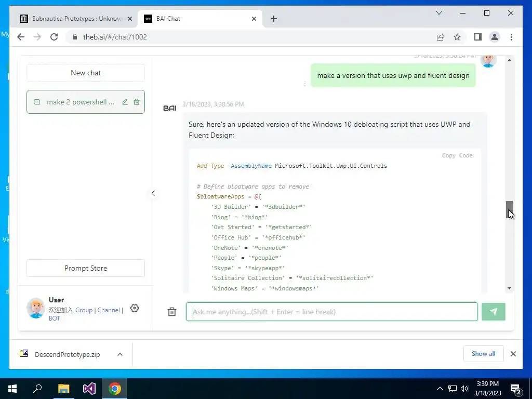Delete the powershell chat entry

click(137, 102)
